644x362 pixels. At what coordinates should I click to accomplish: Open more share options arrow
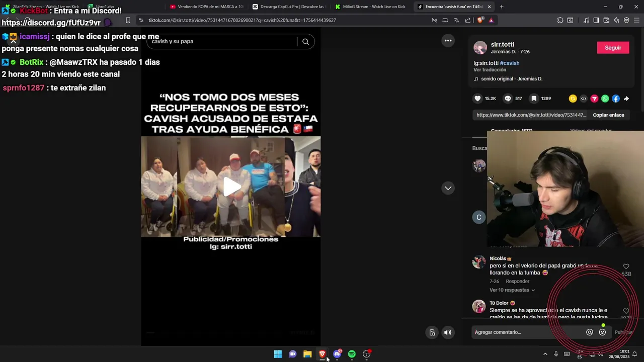(626, 99)
